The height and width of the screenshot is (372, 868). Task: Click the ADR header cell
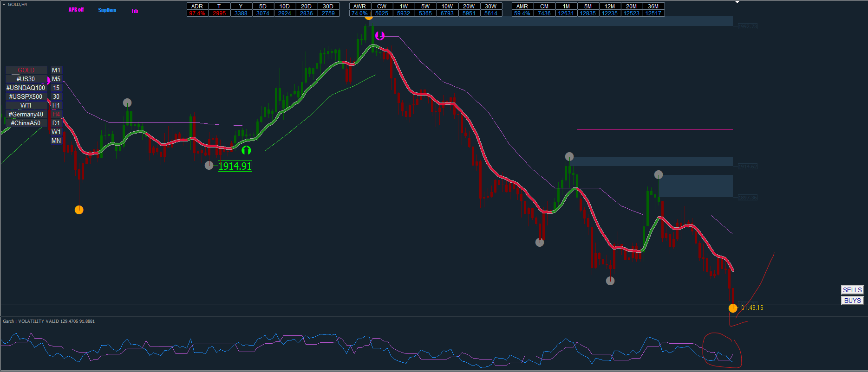tap(197, 6)
